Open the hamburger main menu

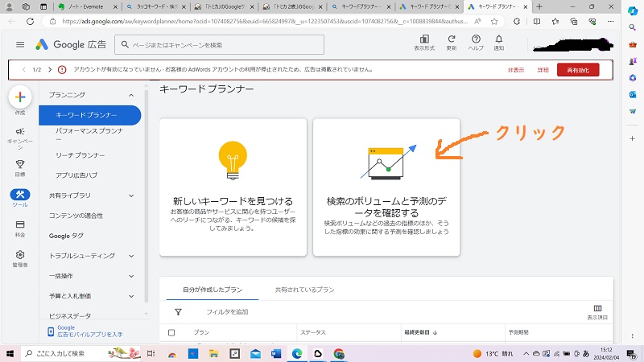coord(19,45)
